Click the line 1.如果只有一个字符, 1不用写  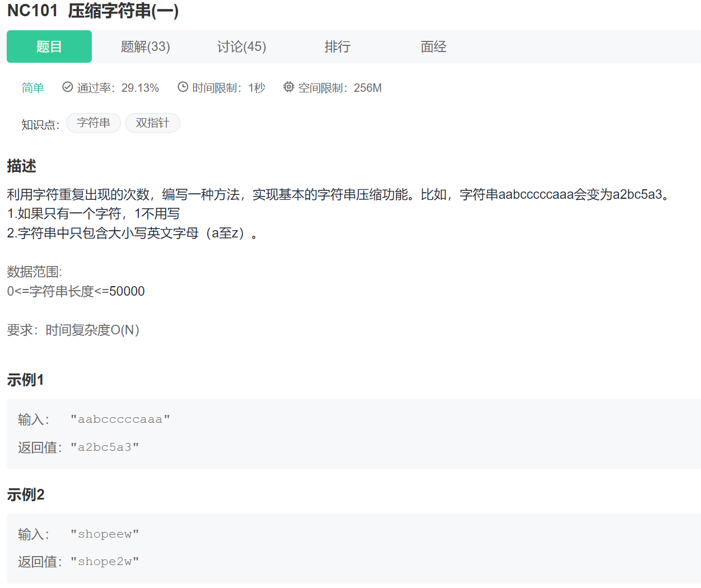pos(94,213)
